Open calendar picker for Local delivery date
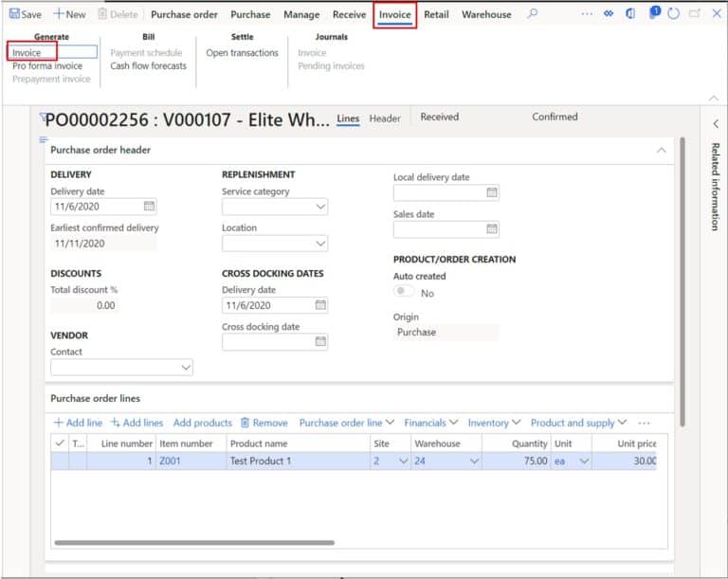 492,192
